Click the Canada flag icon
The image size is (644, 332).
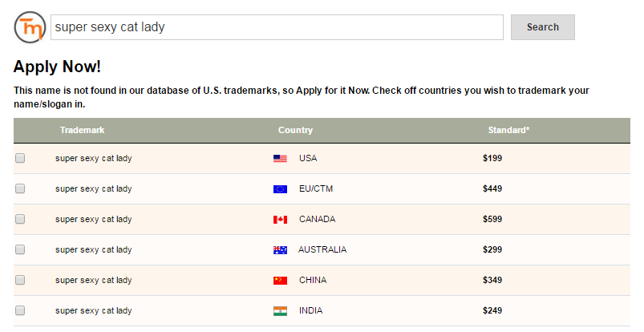[x=280, y=220]
